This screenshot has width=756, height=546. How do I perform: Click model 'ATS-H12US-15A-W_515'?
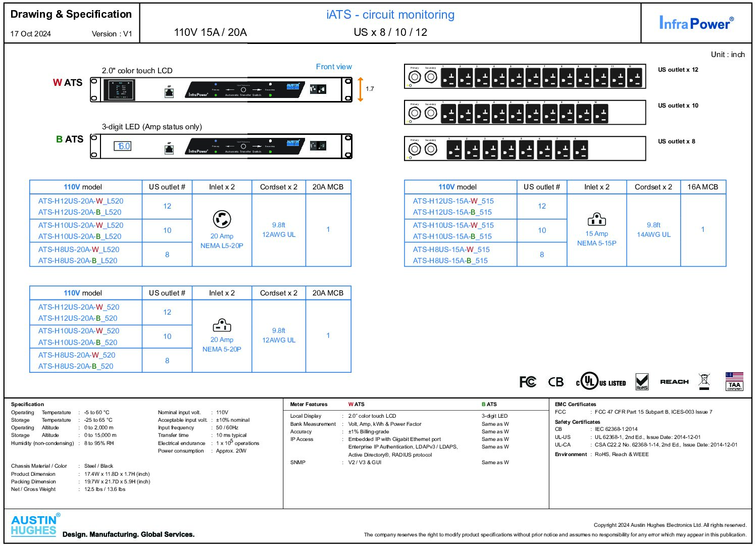(453, 201)
